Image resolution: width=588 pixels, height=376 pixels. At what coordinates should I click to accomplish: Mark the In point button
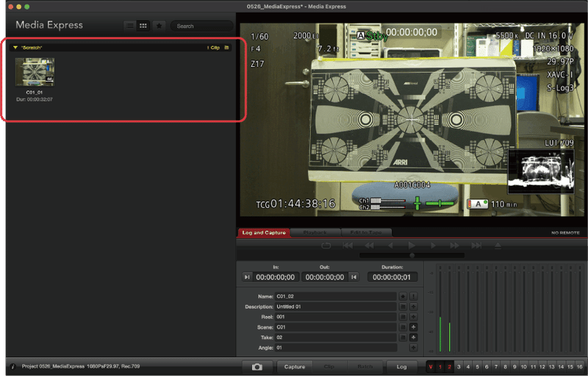[247, 277]
